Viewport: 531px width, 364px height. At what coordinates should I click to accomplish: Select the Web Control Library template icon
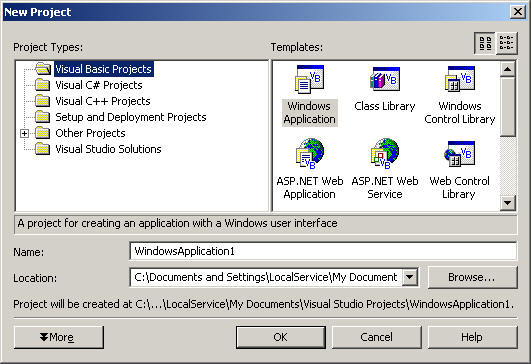pyautogui.click(x=460, y=154)
